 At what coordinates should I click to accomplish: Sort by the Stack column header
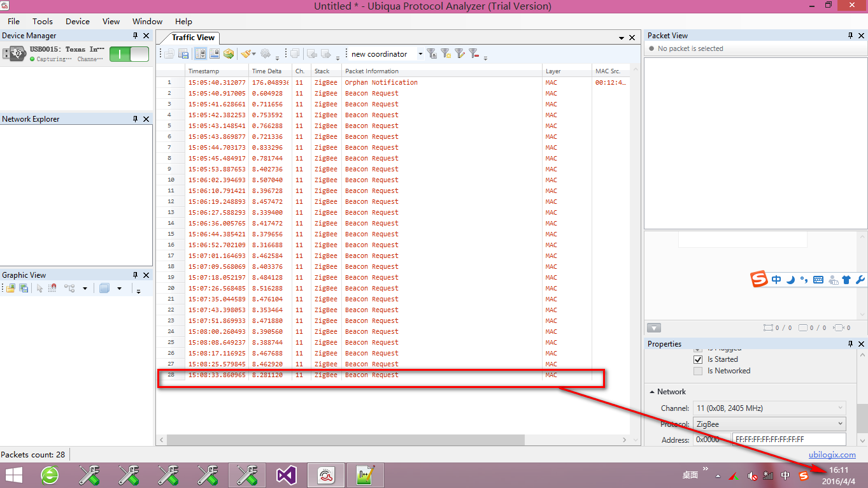pyautogui.click(x=326, y=71)
